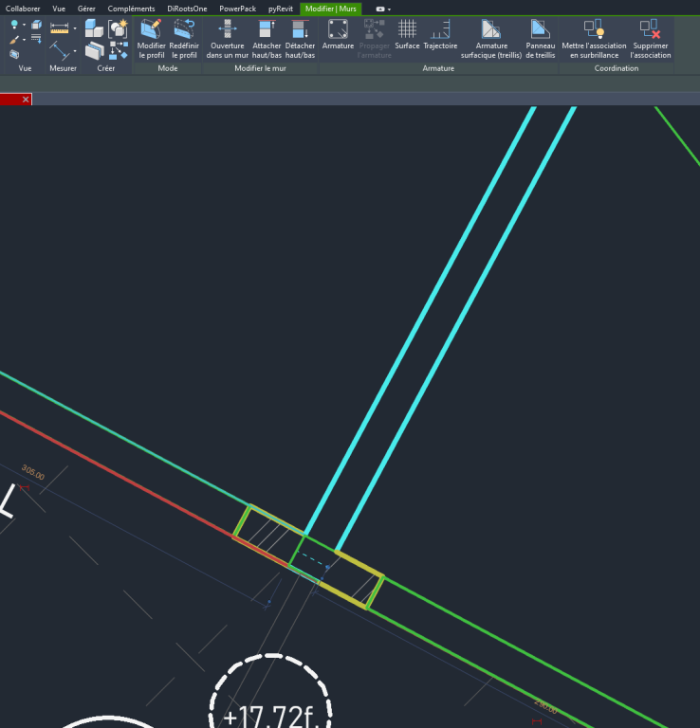This screenshot has width=700, height=728.
Task: Click Supprimer l'association
Action: pyautogui.click(x=651, y=39)
